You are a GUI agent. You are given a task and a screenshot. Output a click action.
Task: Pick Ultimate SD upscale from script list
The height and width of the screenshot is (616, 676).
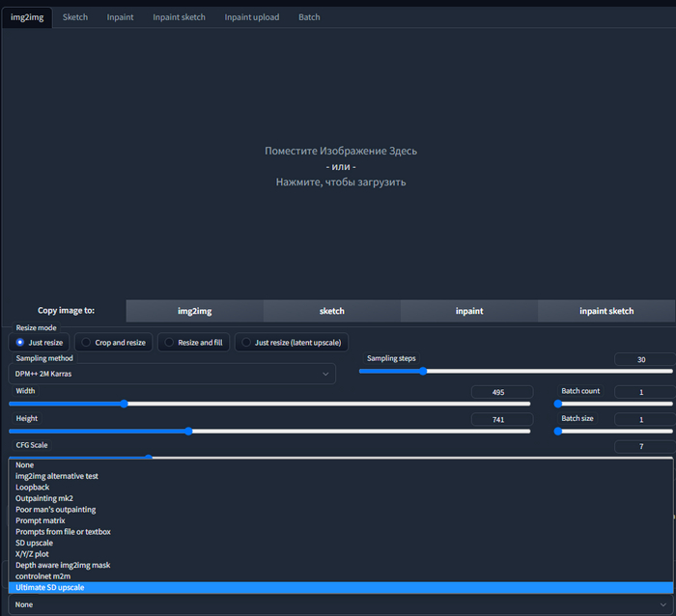click(56, 587)
